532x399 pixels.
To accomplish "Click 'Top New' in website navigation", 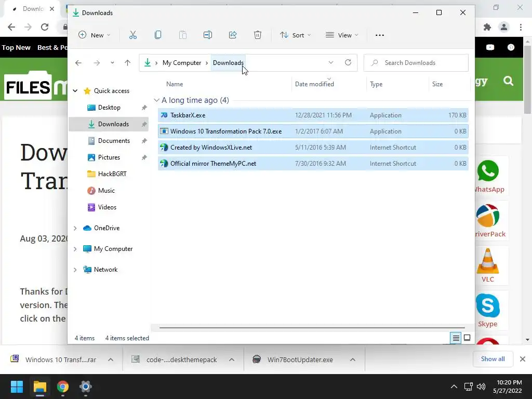I will point(16,47).
